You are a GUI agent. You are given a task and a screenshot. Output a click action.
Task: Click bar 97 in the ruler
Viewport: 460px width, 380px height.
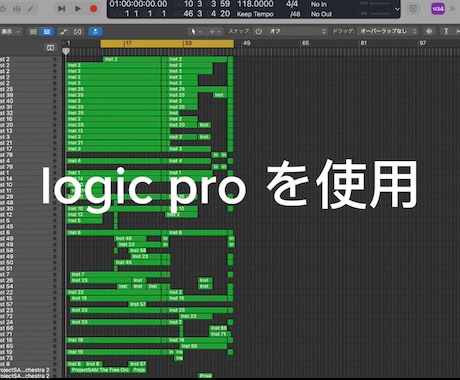[x=423, y=43]
